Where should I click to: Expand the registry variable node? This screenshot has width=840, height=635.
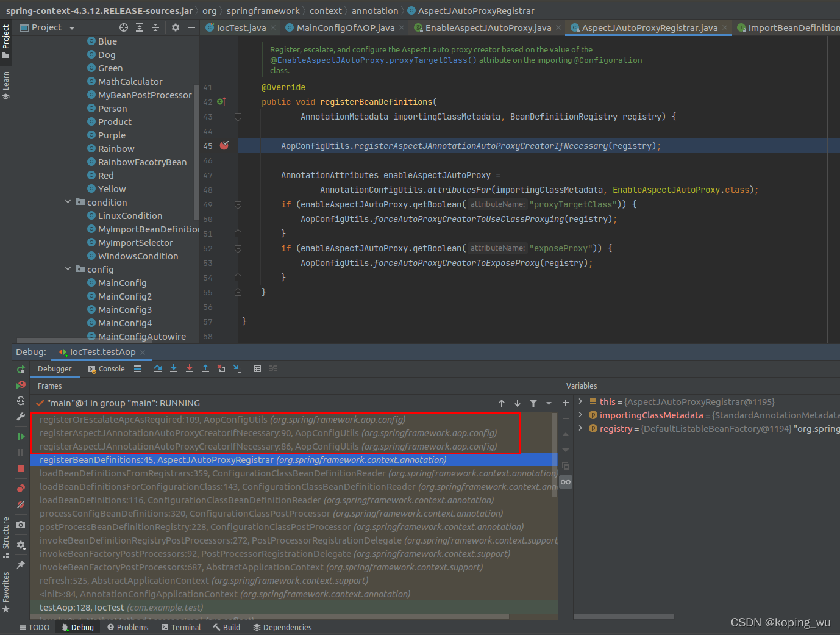580,428
